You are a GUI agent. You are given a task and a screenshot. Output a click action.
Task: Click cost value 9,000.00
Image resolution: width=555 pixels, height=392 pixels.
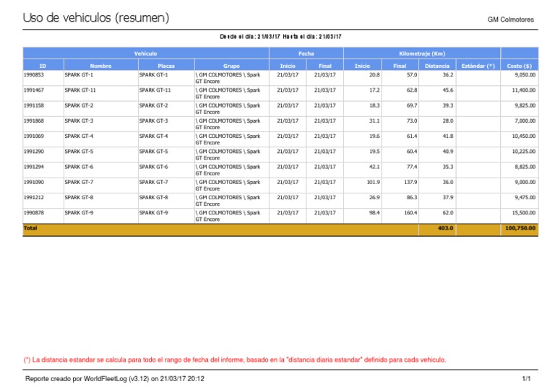(525, 182)
